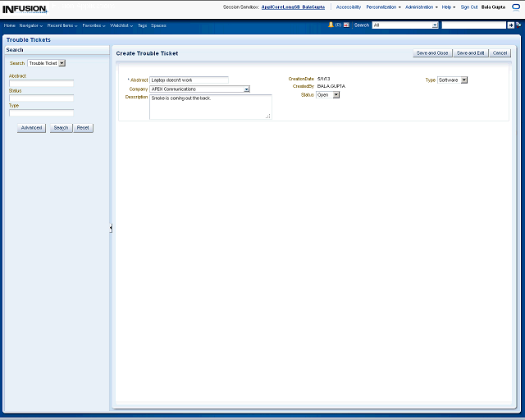Click the Abstract field in the ticket form
525x420 pixels.
coord(189,80)
